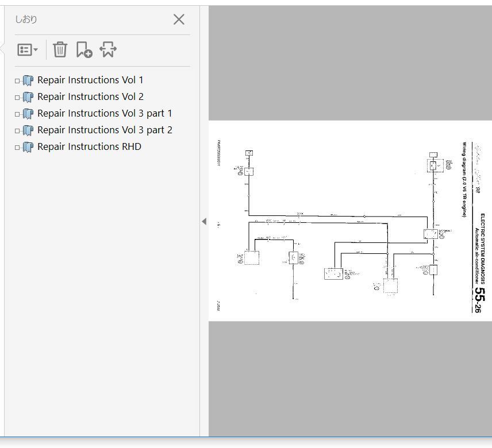Click bookmark icon for Vol 3 part 2
This screenshot has height=448, width=492.
28,131
